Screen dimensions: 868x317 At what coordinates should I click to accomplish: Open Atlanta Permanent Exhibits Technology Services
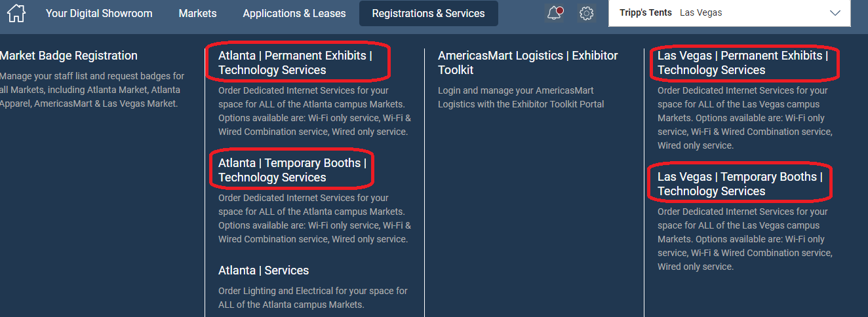pyautogui.click(x=295, y=63)
